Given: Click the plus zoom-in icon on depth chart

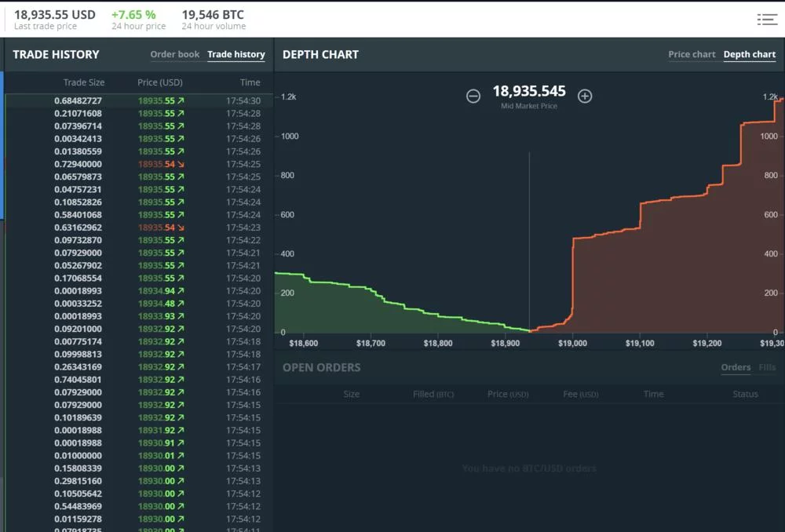Looking at the screenshot, I should coord(585,96).
